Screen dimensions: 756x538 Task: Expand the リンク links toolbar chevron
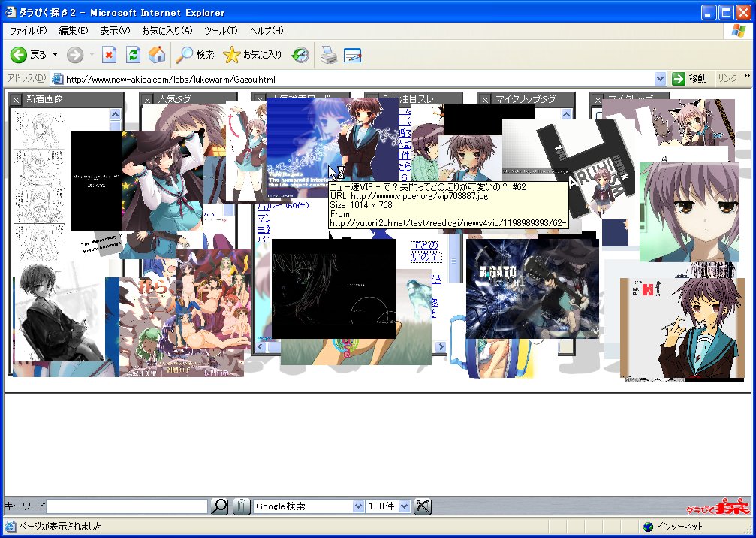pyautogui.click(x=747, y=76)
